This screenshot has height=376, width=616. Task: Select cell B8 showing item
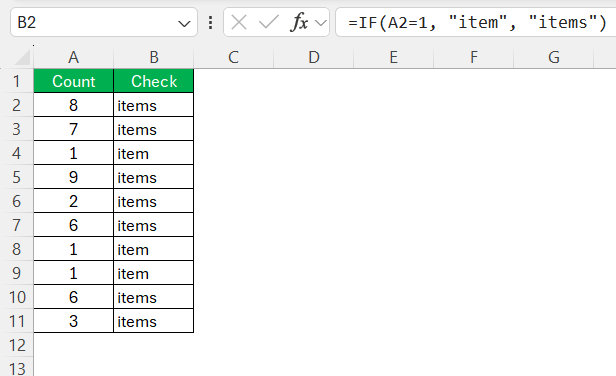[154, 249]
